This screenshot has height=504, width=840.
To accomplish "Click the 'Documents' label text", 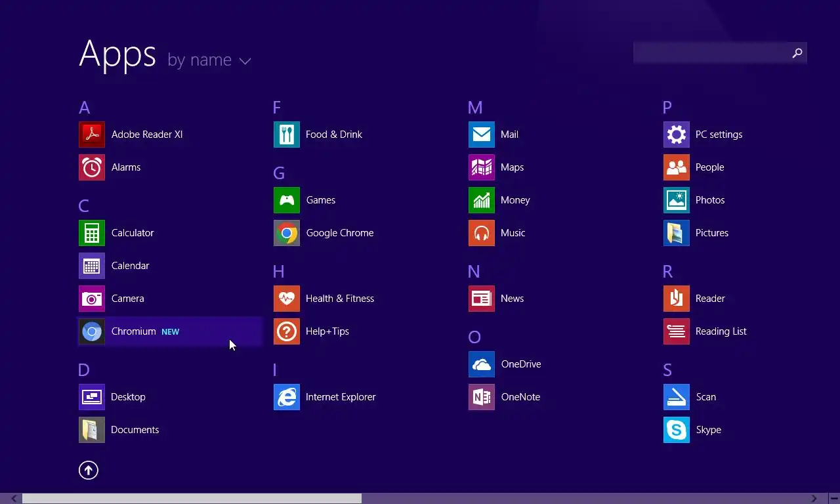I will (x=135, y=430).
